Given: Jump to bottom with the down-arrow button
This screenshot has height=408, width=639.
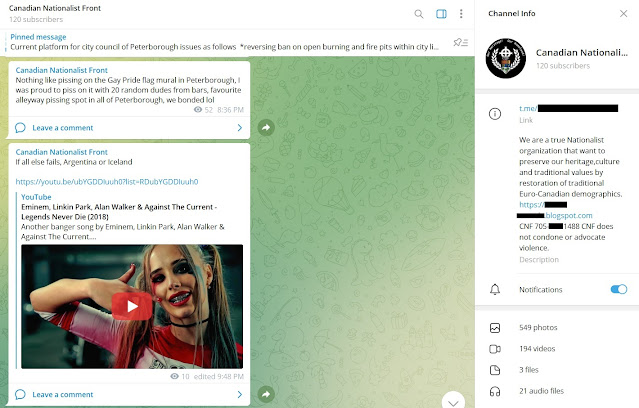Looking at the screenshot, I should pos(453,402).
